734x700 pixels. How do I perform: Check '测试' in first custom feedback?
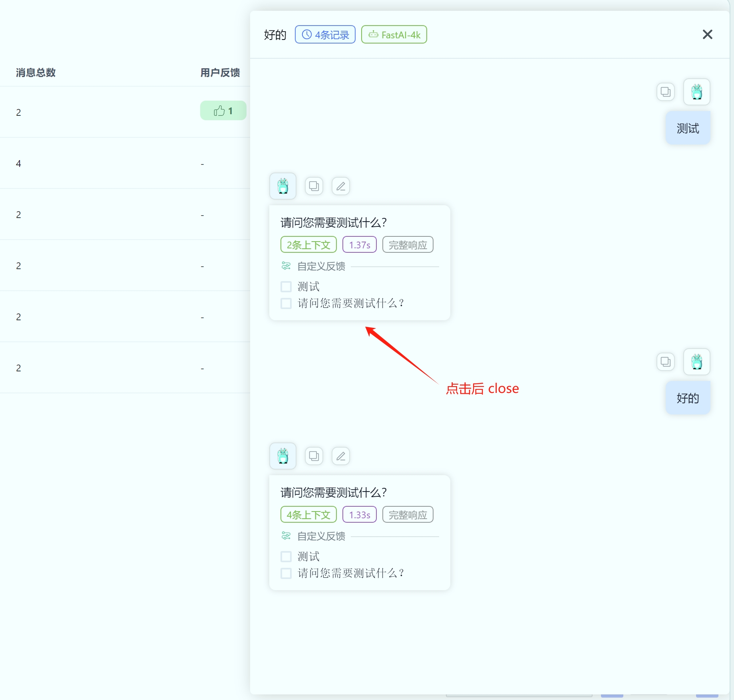(286, 287)
